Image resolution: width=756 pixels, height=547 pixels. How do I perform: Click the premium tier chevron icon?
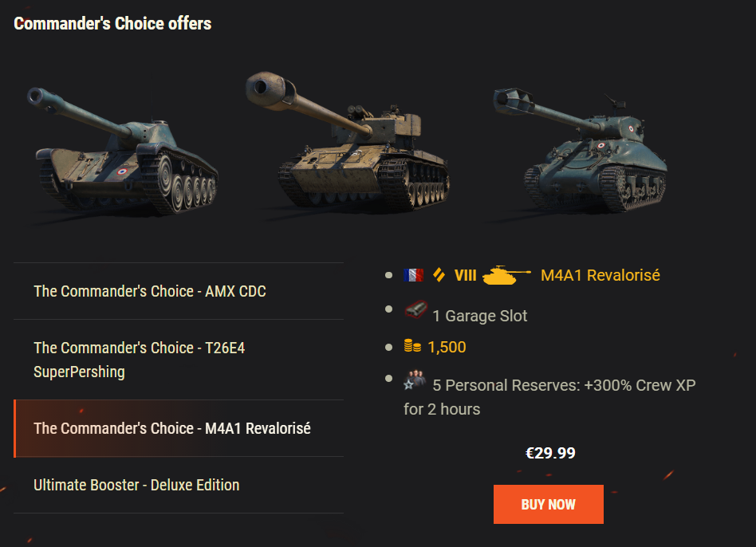coord(439,275)
